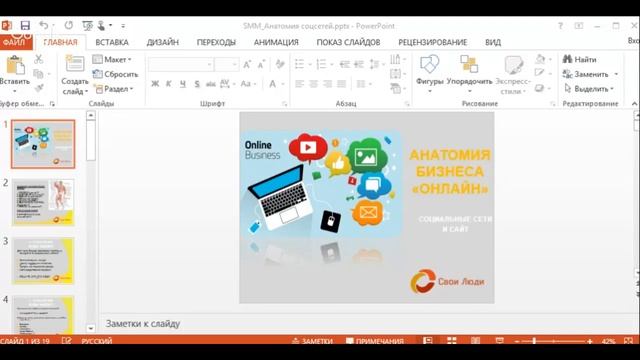Screen dimensions: 640x360
Task: Open font color dropdown arrow
Action: (283, 84)
